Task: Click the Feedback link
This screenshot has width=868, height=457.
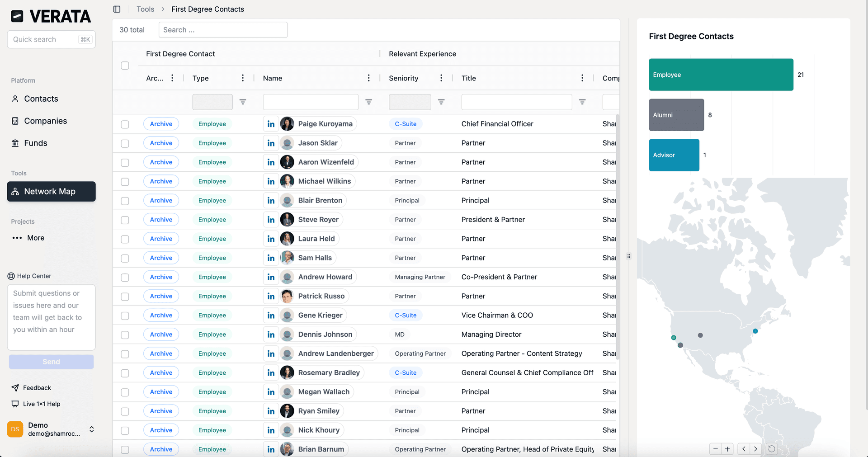Action: [x=37, y=388]
